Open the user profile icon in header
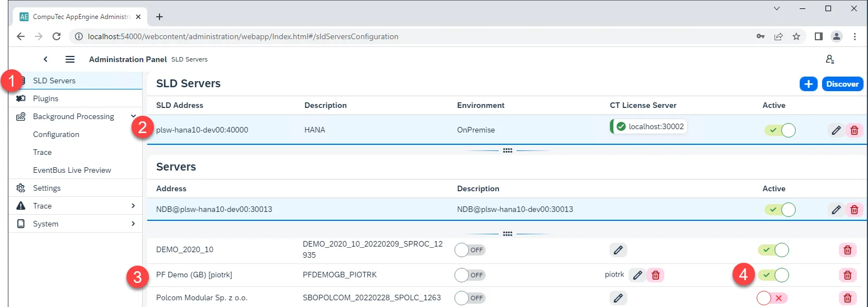 click(x=830, y=59)
